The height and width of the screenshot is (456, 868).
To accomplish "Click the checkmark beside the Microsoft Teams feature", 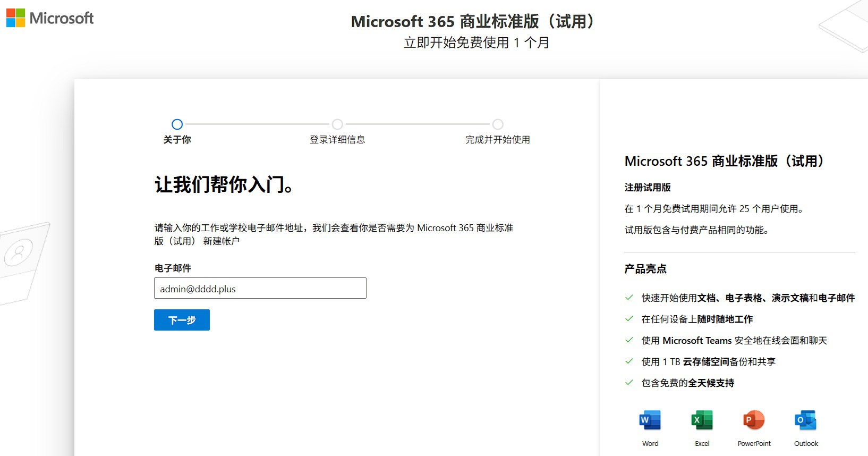I will [629, 340].
